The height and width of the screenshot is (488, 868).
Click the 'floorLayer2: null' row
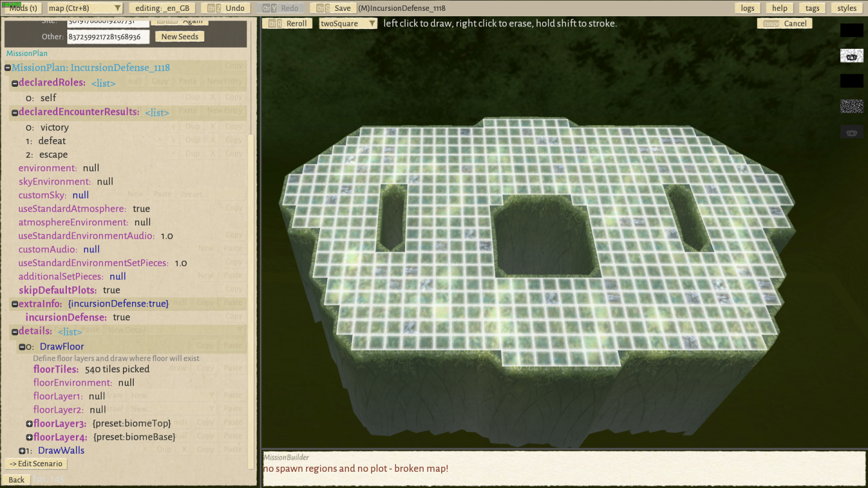click(70, 410)
